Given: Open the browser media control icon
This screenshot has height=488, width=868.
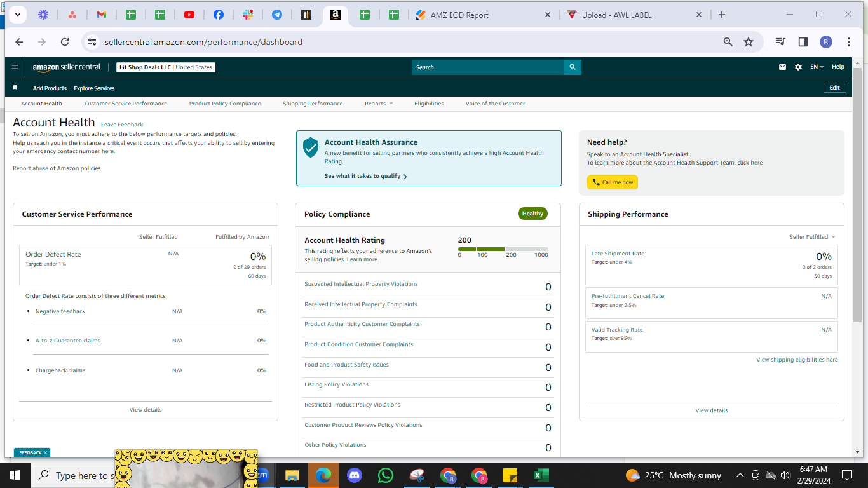Looking at the screenshot, I should 781,42.
